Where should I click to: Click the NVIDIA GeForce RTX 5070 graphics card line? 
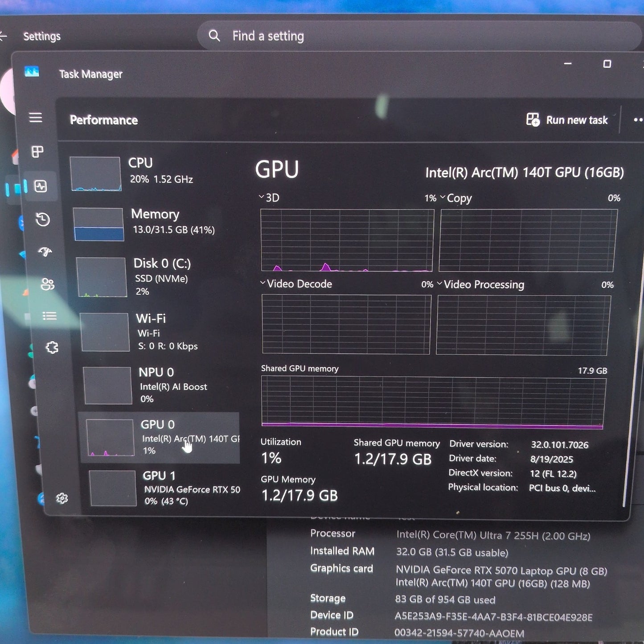click(501, 570)
